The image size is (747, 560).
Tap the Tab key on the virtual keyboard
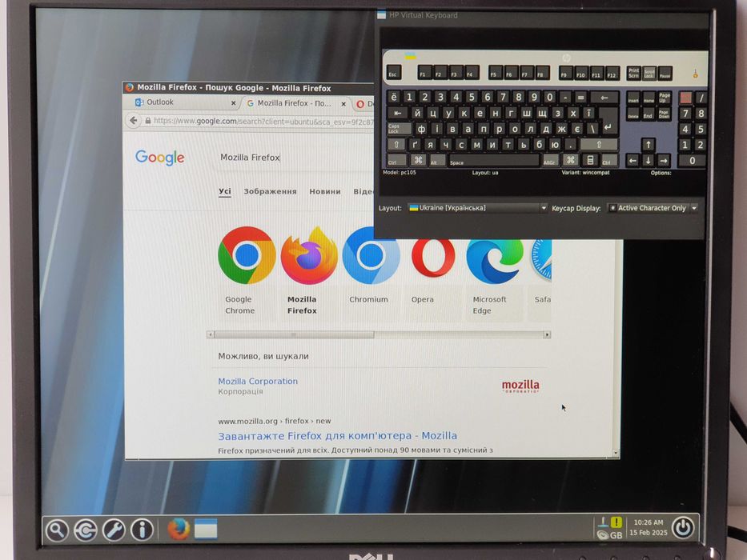[397, 114]
